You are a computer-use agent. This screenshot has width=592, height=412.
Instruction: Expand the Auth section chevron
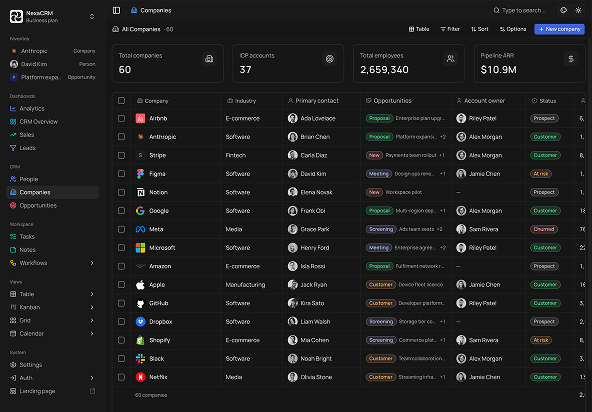[x=92, y=378]
